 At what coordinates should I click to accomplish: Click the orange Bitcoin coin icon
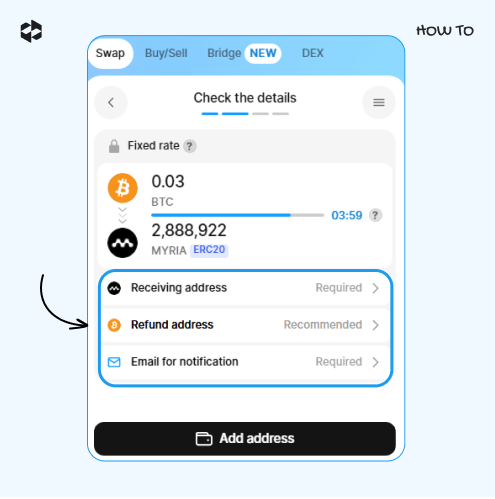click(122, 188)
